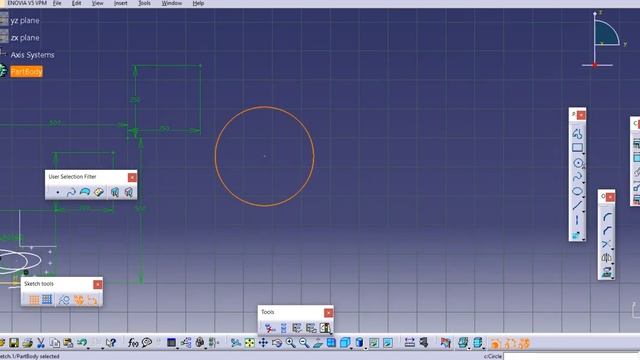Select Axis Systems in the tree
This screenshot has height=360, width=640.
(x=32, y=55)
